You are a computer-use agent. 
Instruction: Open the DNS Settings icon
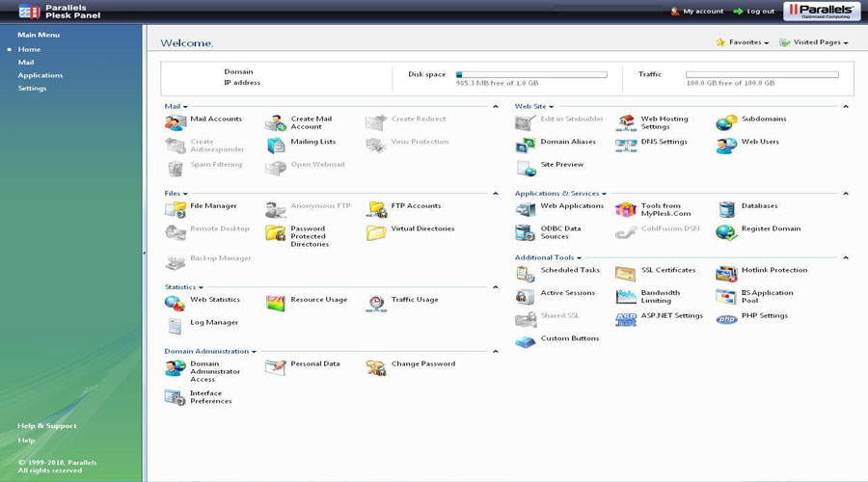click(x=626, y=146)
